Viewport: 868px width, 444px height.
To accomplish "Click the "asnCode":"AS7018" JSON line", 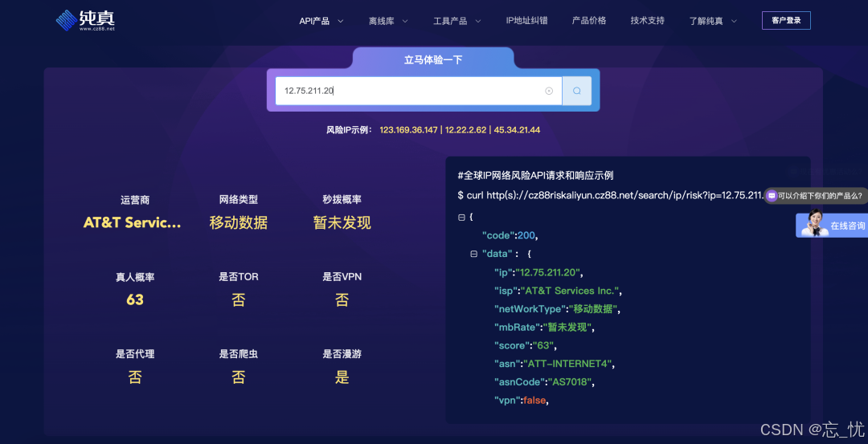I will [544, 382].
